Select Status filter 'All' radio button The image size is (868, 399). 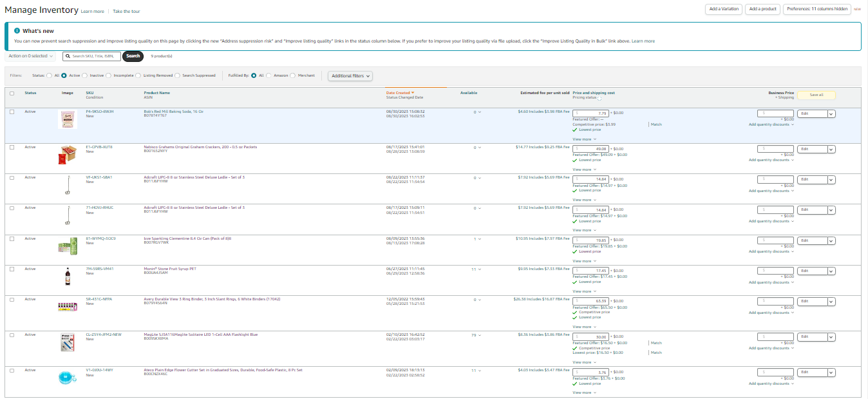click(x=49, y=75)
